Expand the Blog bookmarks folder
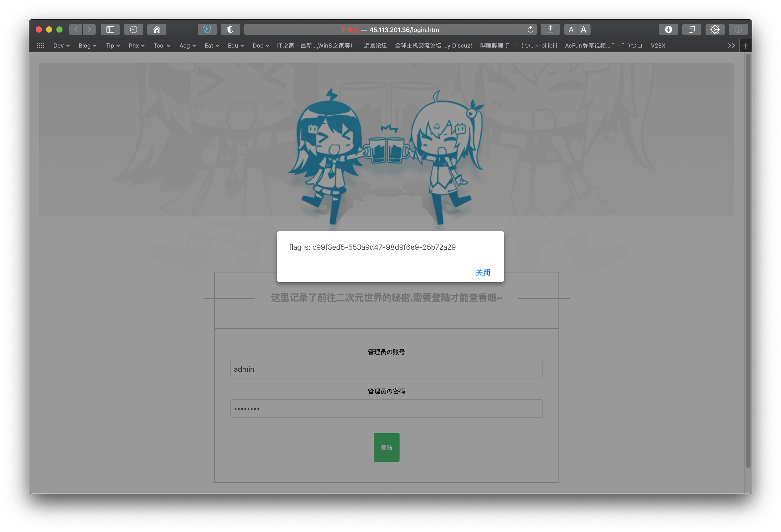Image resolution: width=781 pixels, height=532 pixels. point(87,46)
